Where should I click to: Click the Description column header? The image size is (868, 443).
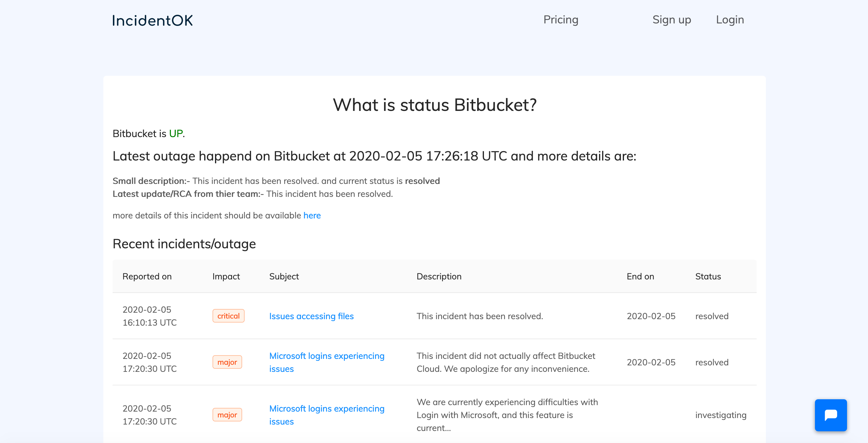click(439, 276)
